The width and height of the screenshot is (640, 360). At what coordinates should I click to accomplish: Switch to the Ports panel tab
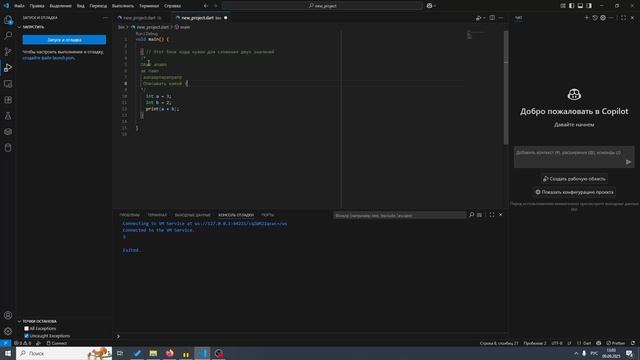pos(268,215)
